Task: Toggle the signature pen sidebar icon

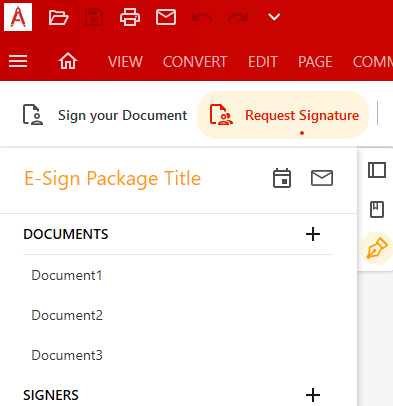Action: [x=377, y=248]
